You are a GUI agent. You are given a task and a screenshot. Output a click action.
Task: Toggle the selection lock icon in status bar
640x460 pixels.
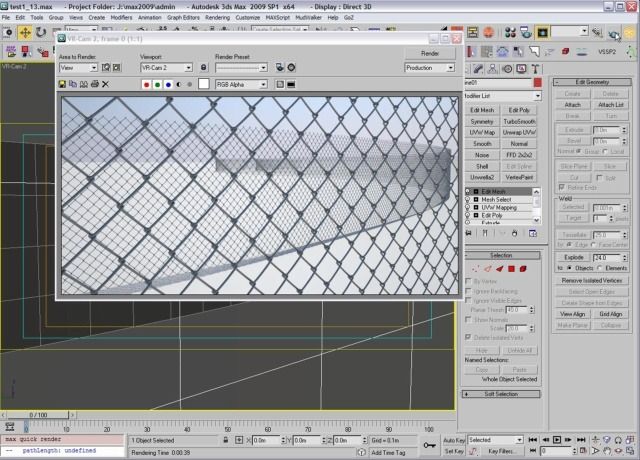click(x=225, y=440)
